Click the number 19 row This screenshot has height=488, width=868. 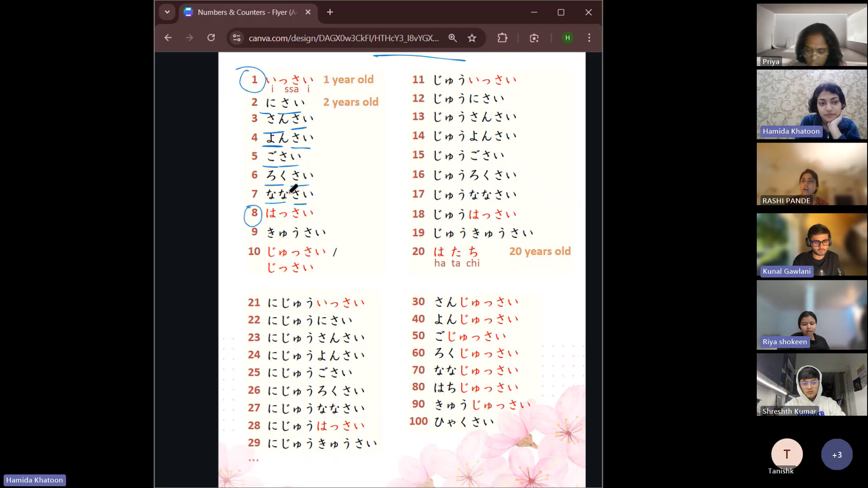pos(473,233)
